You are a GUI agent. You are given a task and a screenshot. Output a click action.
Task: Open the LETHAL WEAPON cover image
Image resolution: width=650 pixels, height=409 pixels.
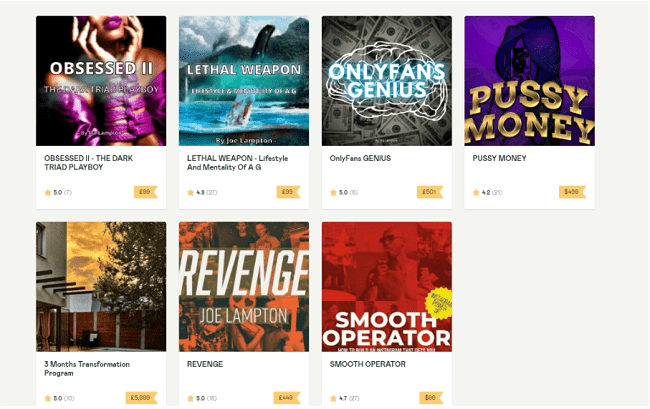pos(244,81)
